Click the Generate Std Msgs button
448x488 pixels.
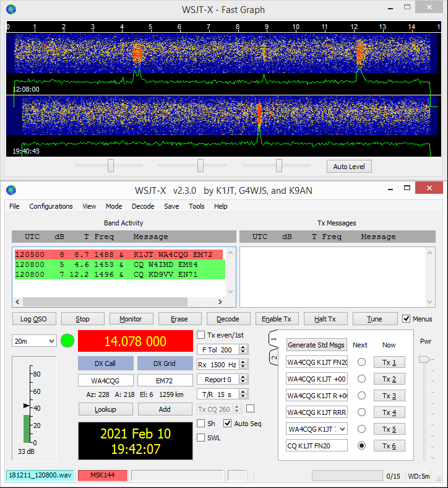[x=316, y=345]
